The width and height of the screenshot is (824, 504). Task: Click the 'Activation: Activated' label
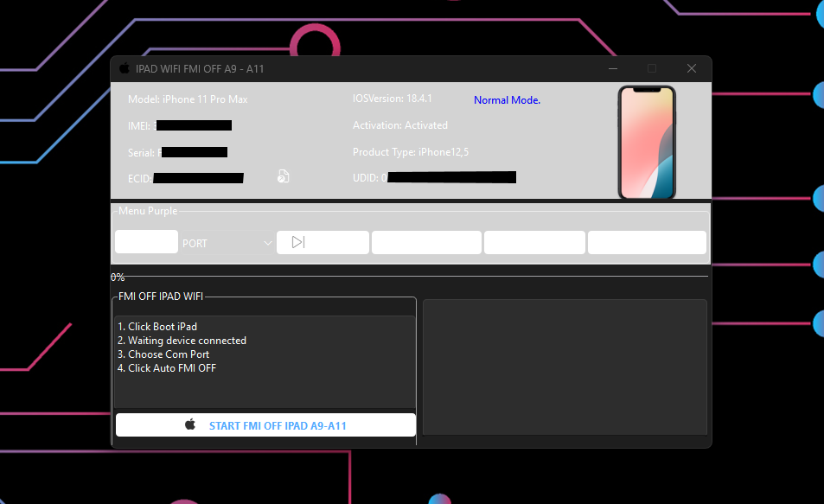(x=400, y=125)
